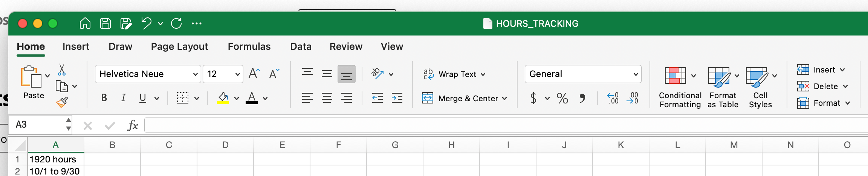Click the Paste button
The height and width of the screenshot is (176, 868).
[33, 83]
